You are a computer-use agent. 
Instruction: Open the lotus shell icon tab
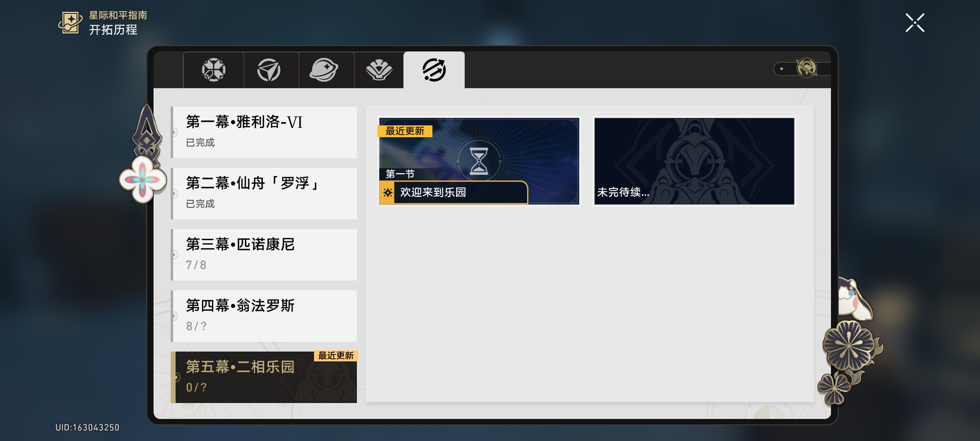pyautogui.click(x=379, y=70)
